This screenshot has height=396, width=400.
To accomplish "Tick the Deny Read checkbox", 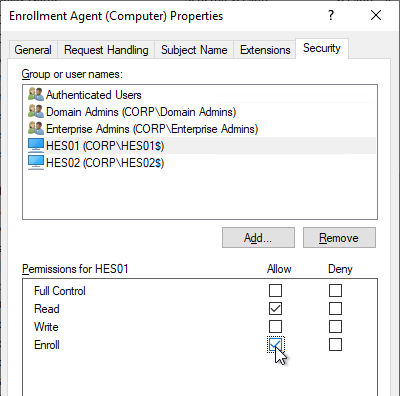I will (335, 309).
